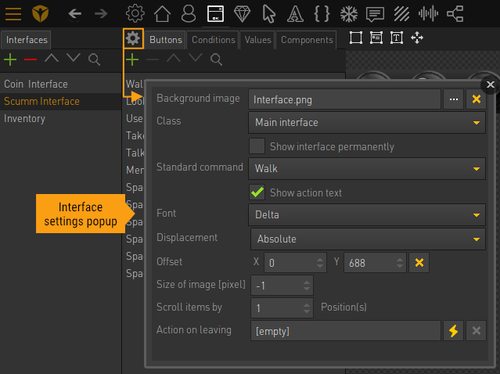Select Scumm Interface in the list
This screenshot has height=374, width=500.
pyautogui.click(x=60, y=101)
